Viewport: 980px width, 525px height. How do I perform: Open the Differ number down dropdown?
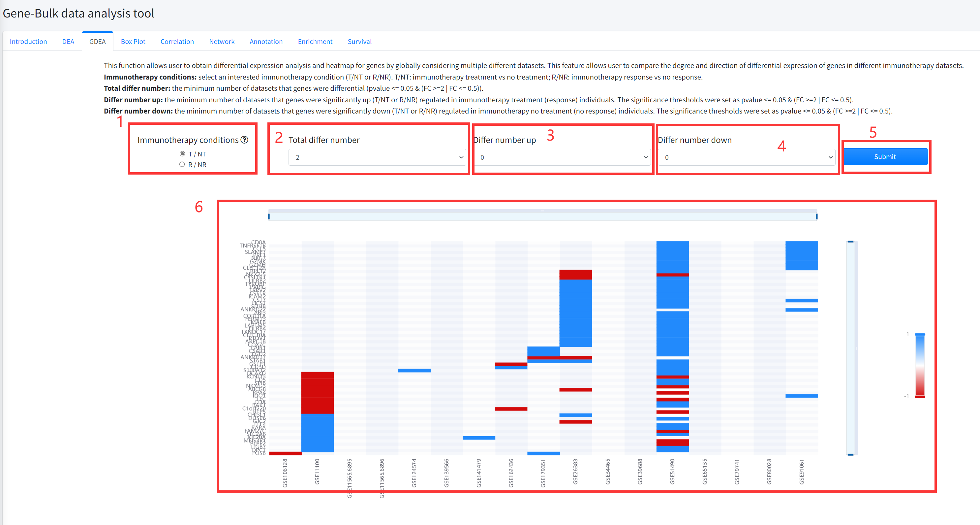[747, 157]
